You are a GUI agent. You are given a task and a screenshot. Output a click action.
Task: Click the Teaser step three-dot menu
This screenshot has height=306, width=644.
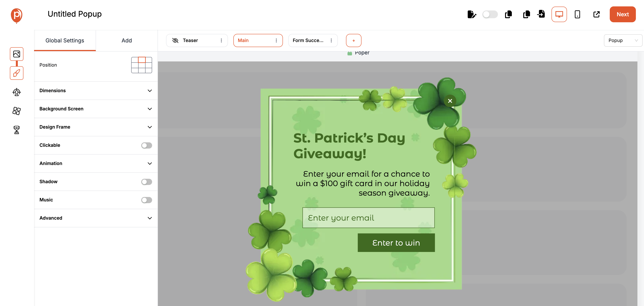(x=221, y=40)
